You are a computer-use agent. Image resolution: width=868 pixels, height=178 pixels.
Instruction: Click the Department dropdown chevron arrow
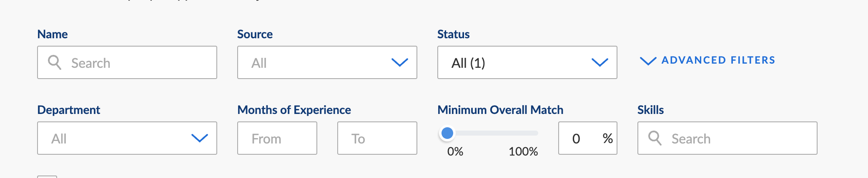point(199,138)
